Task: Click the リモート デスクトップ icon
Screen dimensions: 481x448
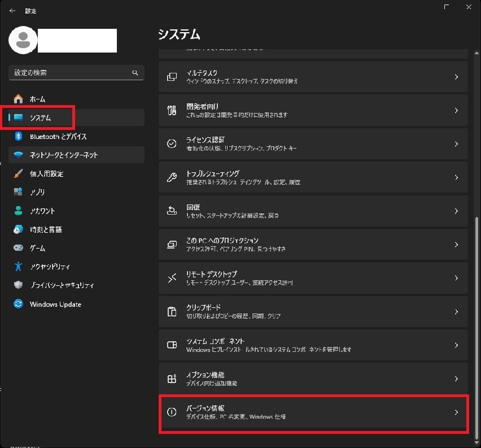Action: (172, 278)
